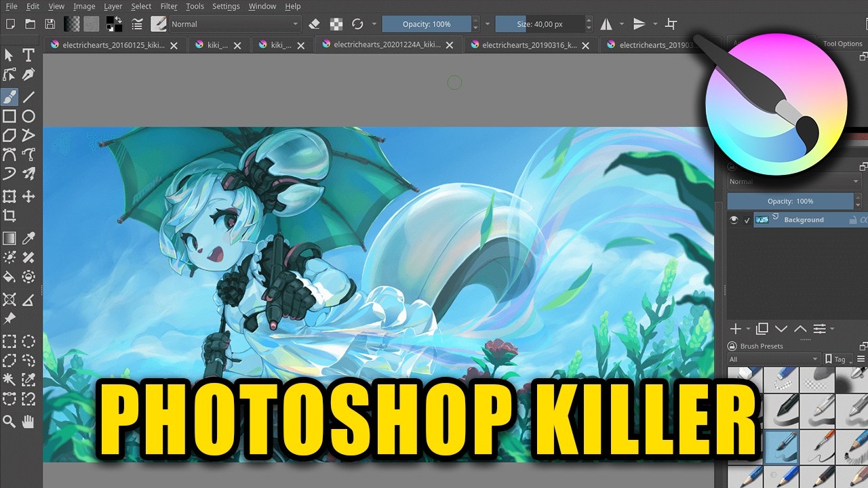Select the Text tool
Screen dimensions: 868x488
point(28,55)
